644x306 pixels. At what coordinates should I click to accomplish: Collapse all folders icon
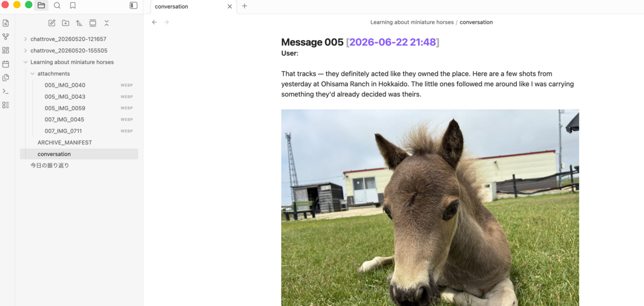tap(106, 23)
